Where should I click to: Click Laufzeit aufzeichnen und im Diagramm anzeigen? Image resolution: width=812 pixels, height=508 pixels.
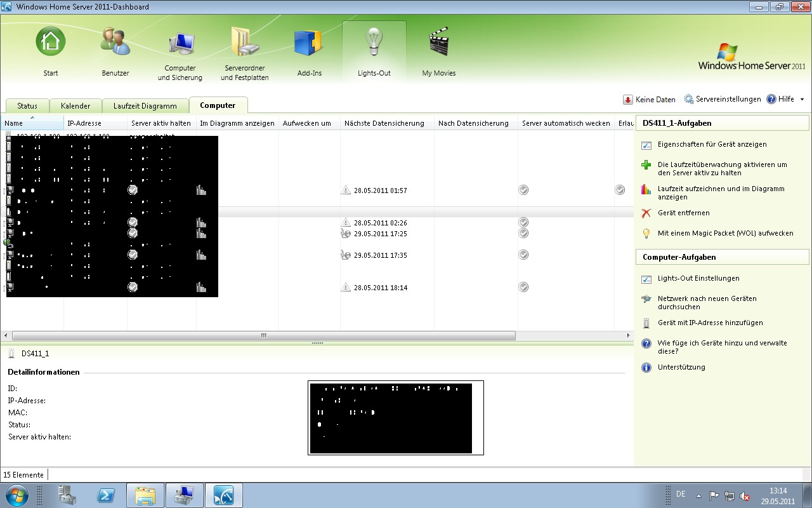tap(721, 192)
